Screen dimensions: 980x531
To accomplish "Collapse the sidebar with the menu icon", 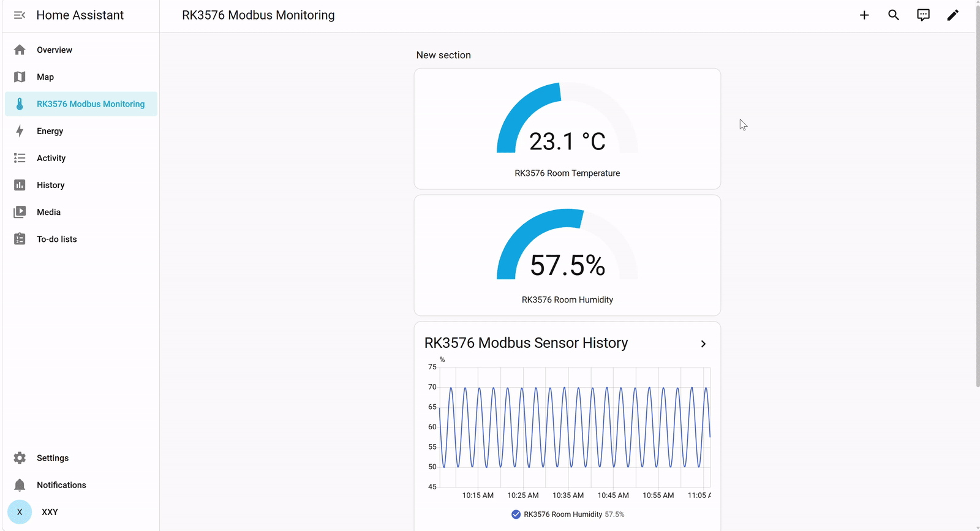I will [x=20, y=15].
